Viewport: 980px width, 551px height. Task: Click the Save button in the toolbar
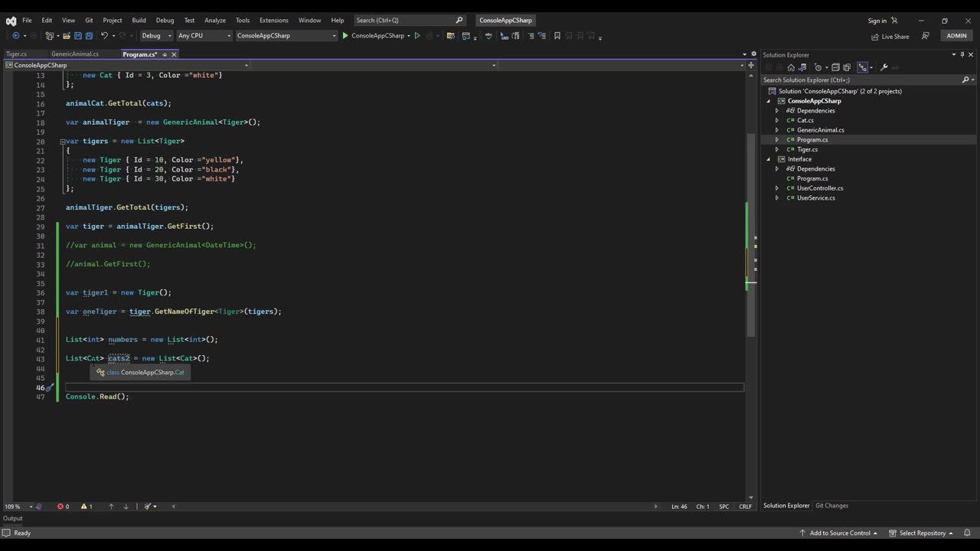tap(78, 35)
